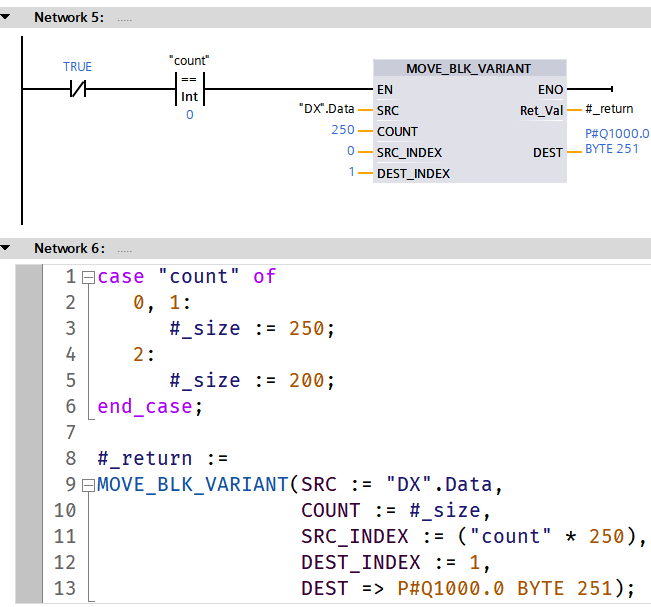The width and height of the screenshot is (651, 607).
Task: Select the == Int comparison contact
Action: click(x=189, y=89)
